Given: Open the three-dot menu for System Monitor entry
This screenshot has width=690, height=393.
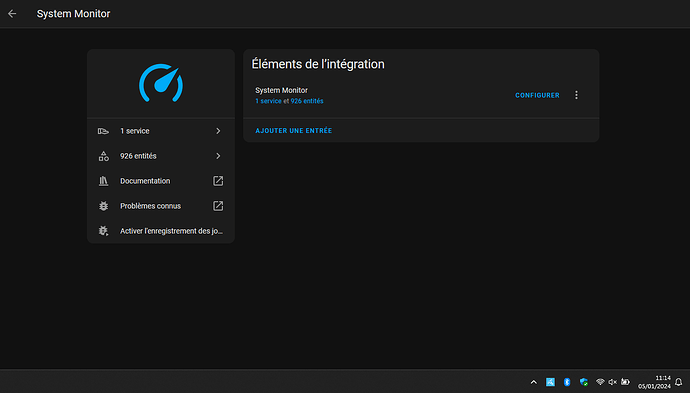Looking at the screenshot, I should tap(576, 95).
